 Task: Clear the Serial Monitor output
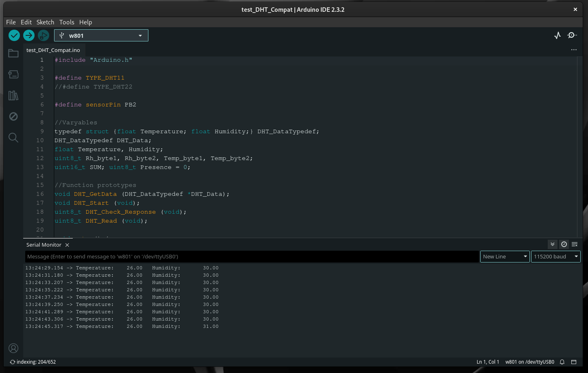tap(575, 244)
